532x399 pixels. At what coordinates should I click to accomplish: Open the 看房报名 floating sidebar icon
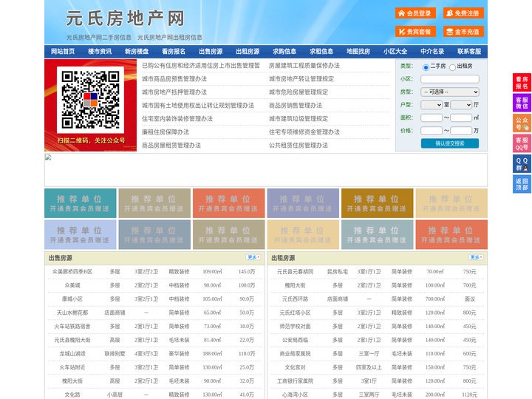[522, 83]
